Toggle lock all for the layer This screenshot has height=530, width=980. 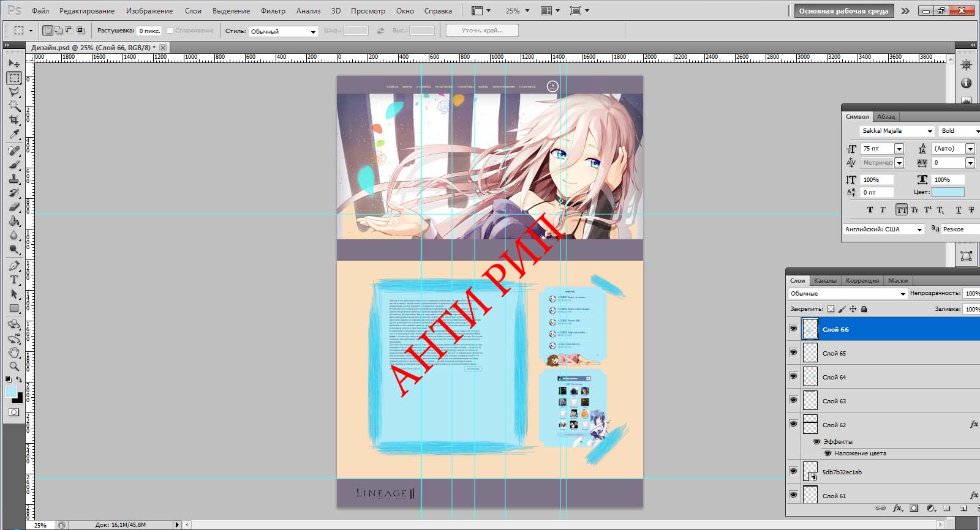pyautogui.click(x=864, y=309)
